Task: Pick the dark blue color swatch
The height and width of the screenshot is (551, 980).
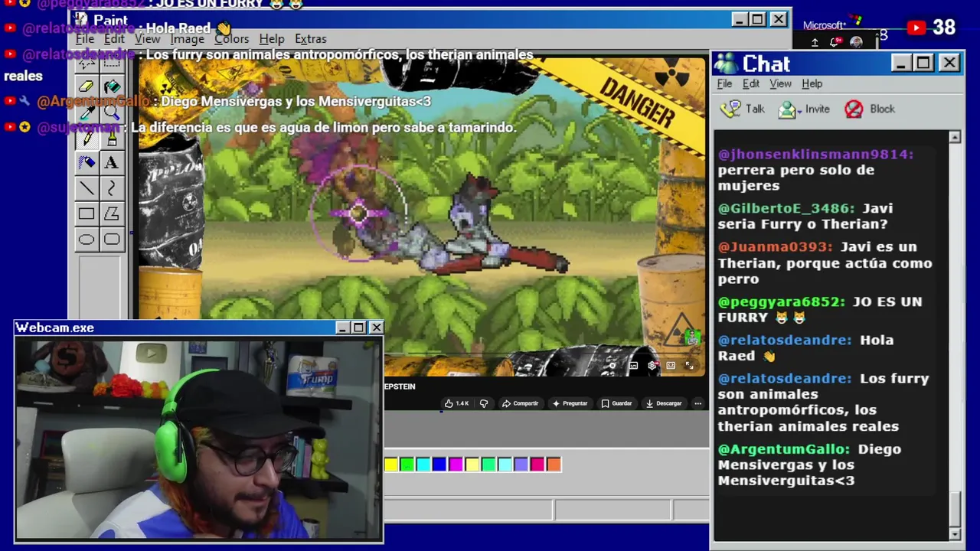Action: [439, 464]
